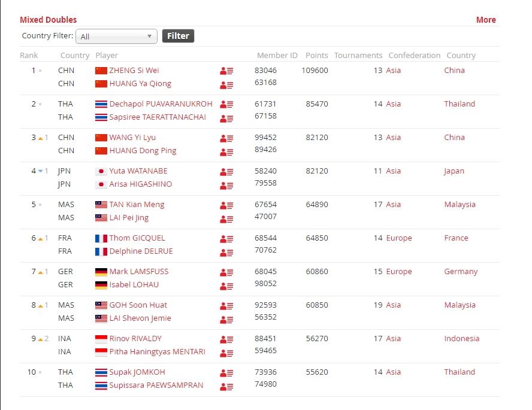Click Germany country link
Image resolution: width=532 pixels, height=410 pixels.
coord(461,272)
